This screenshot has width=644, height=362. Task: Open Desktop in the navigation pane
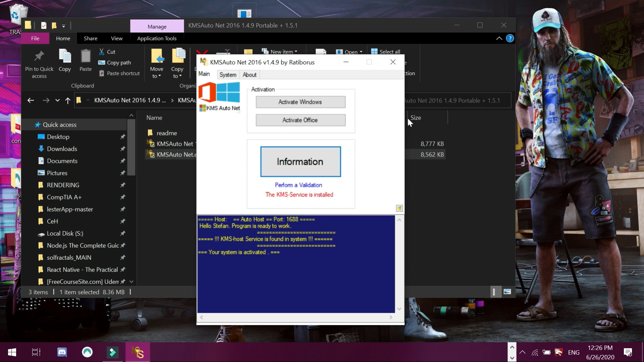[58, 137]
